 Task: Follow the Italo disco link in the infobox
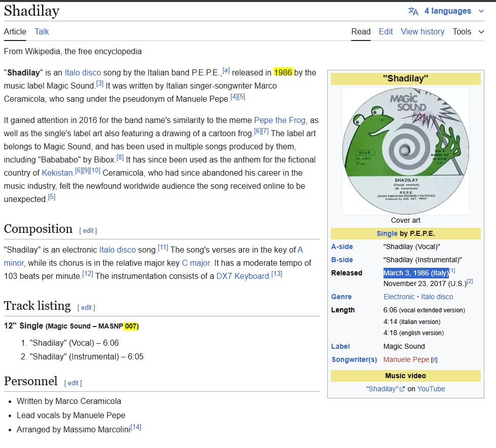(x=437, y=297)
